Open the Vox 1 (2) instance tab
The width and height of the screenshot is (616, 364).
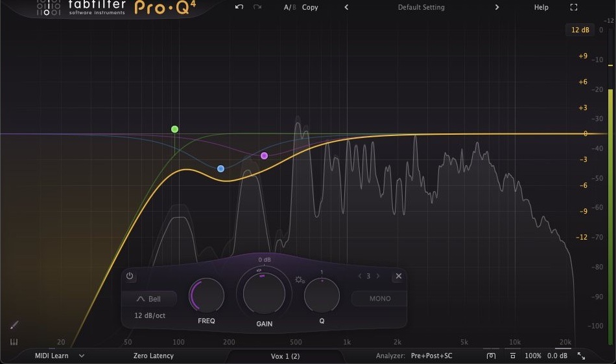tap(285, 356)
